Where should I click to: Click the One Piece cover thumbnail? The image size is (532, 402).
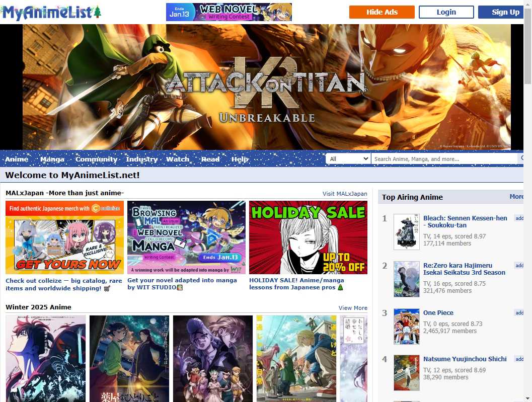point(407,327)
